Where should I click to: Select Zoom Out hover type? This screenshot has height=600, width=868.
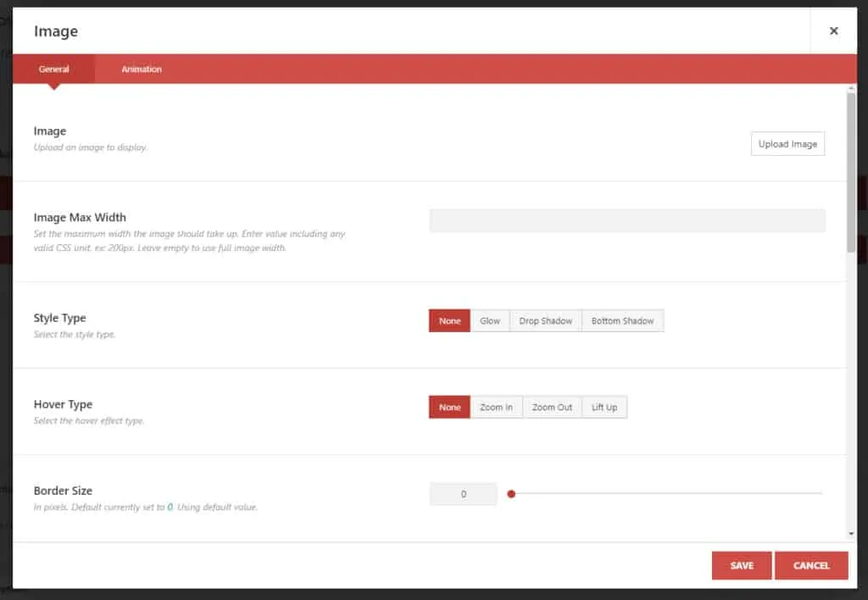tap(553, 408)
